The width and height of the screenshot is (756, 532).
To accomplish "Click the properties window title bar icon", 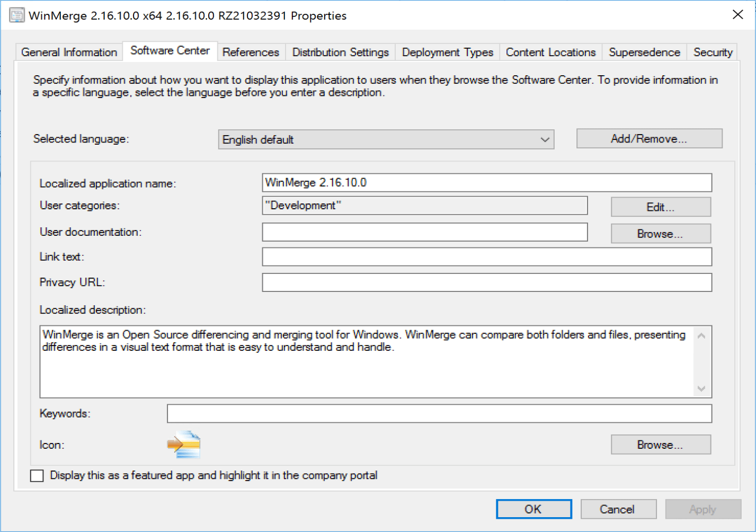I will click(17, 15).
